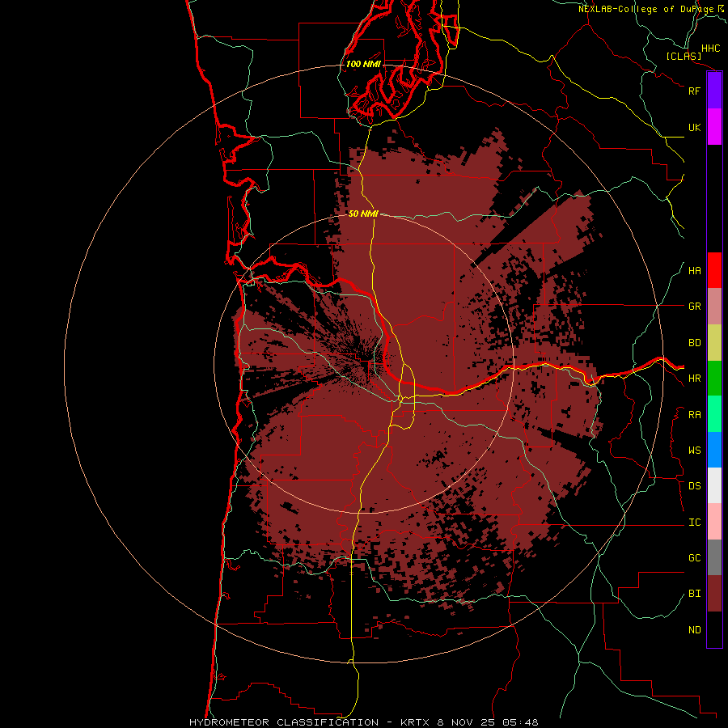Select the RA legend label
The width and height of the screenshot is (728, 728).
coord(694,415)
